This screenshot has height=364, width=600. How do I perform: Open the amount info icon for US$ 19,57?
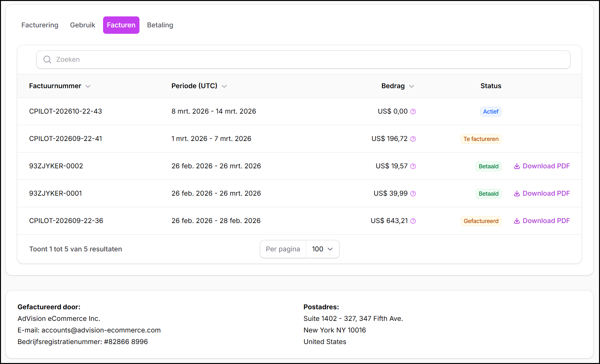(413, 166)
